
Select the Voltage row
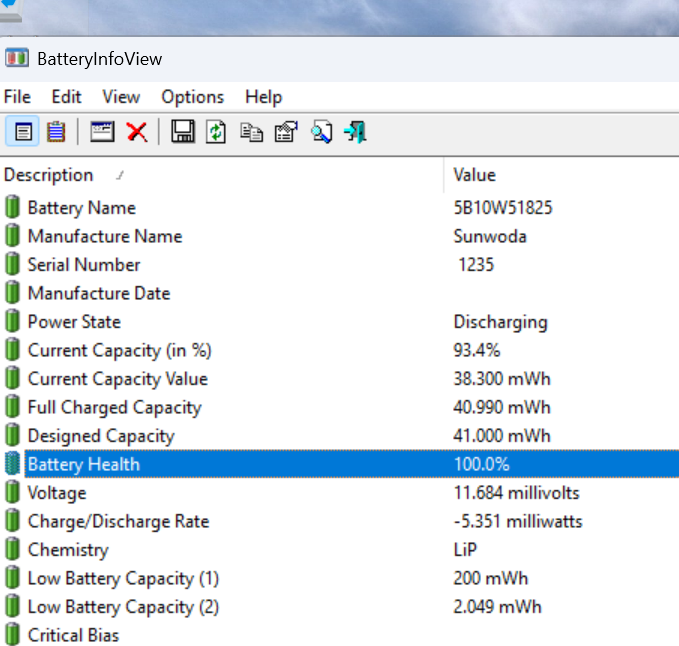point(340,492)
